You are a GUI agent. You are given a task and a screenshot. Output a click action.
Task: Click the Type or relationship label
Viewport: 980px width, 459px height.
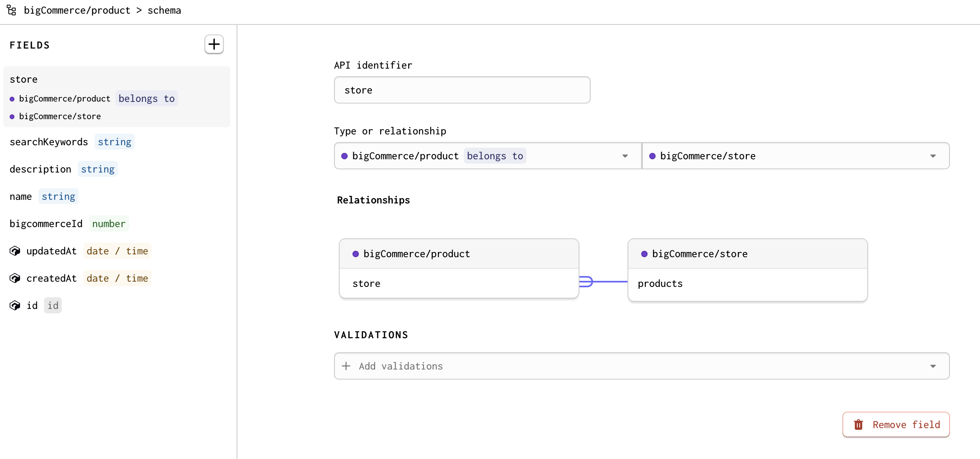pos(390,131)
